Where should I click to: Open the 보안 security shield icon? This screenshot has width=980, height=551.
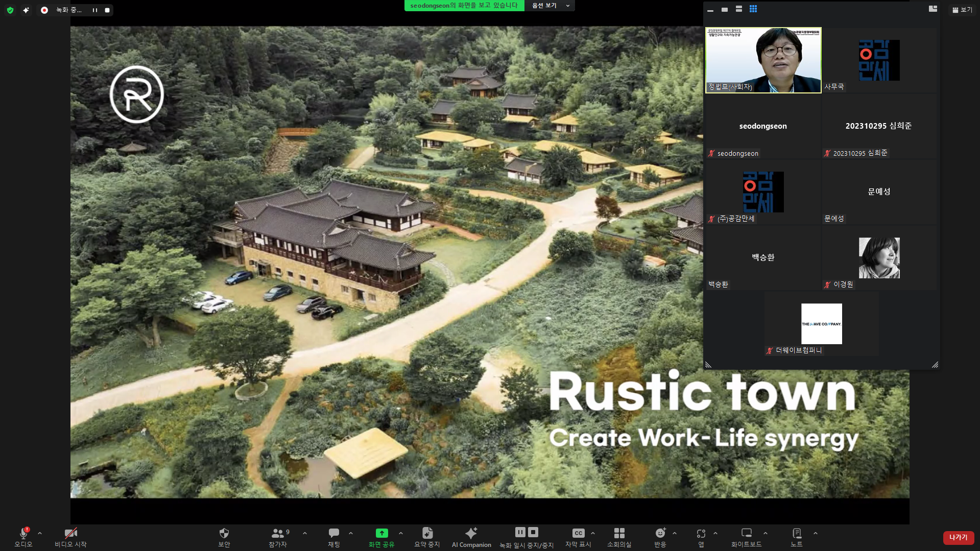click(x=224, y=536)
